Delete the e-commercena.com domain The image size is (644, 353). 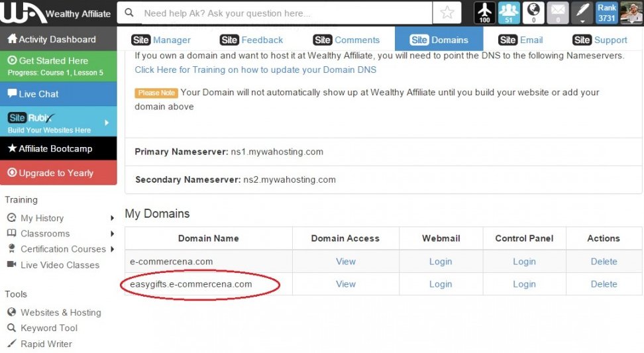[x=604, y=262]
